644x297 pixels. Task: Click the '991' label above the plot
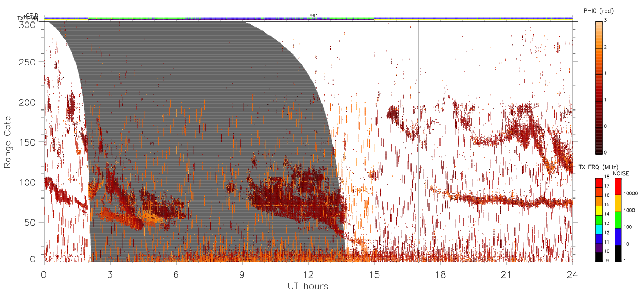(x=313, y=15)
